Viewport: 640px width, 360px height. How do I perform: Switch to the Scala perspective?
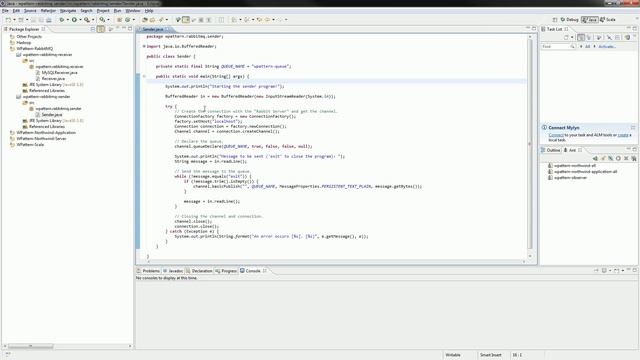click(608, 20)
